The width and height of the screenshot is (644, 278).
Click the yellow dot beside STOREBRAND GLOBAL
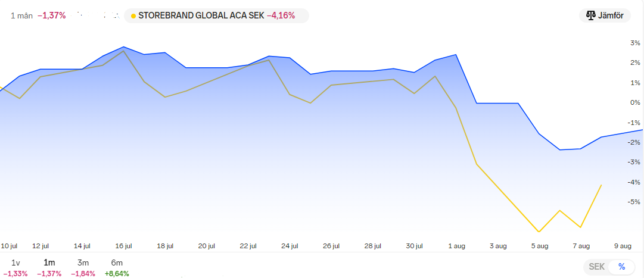pos(133,15)
